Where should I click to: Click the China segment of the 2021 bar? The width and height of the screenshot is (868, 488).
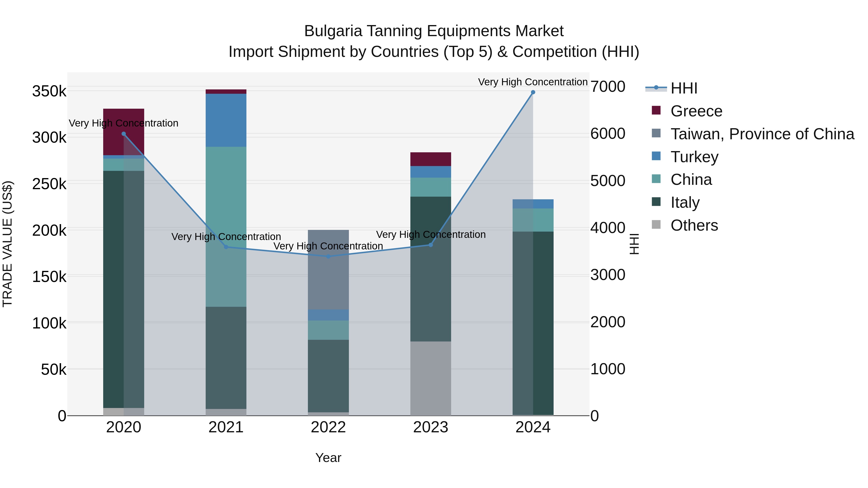coord(226,227)
